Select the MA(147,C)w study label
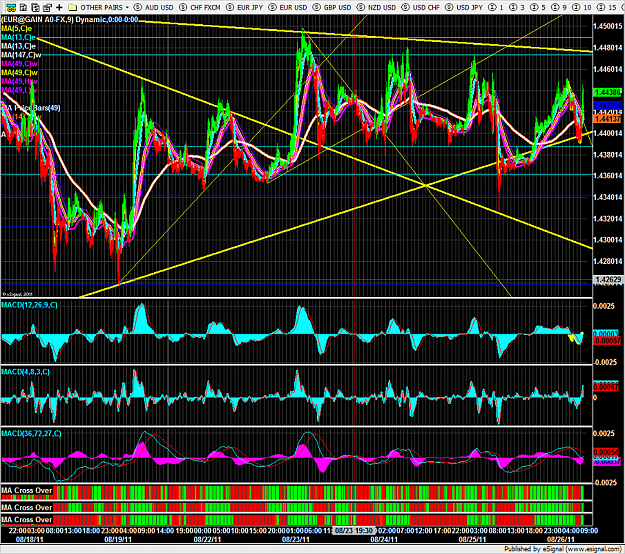The image size is (625, 554). click(21, 55)
